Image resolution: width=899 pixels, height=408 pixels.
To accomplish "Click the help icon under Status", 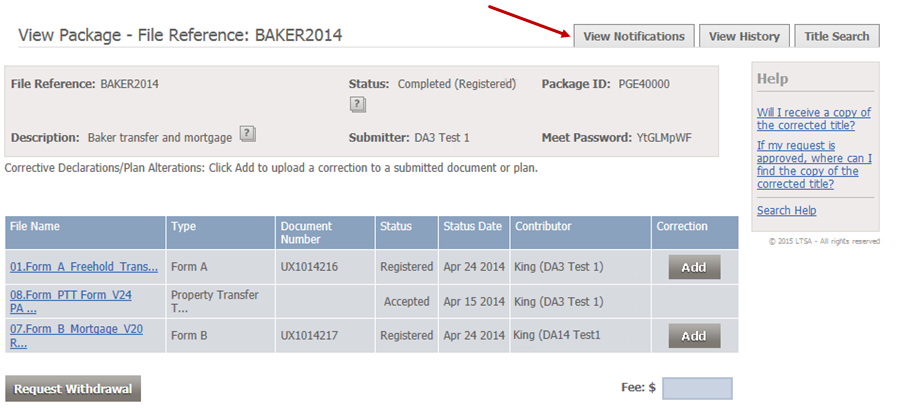I will point(357,104).
